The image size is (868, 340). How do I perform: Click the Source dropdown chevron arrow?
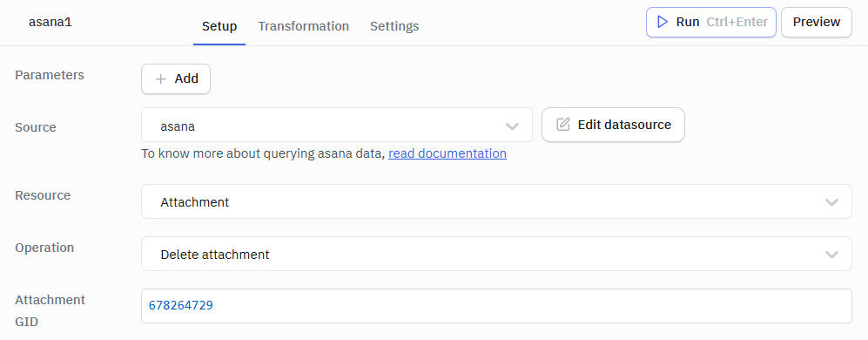point(512,126)
